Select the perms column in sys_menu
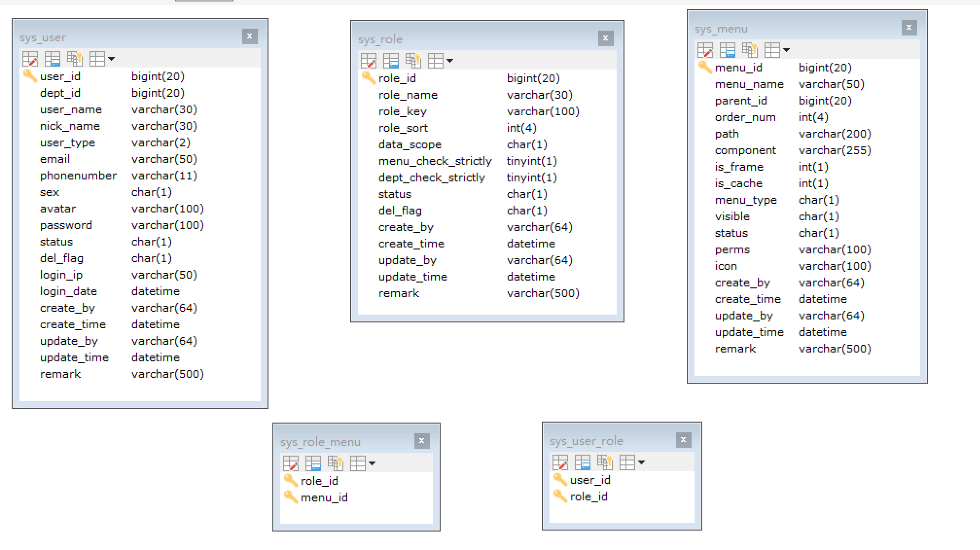 [x=732, y=249]
